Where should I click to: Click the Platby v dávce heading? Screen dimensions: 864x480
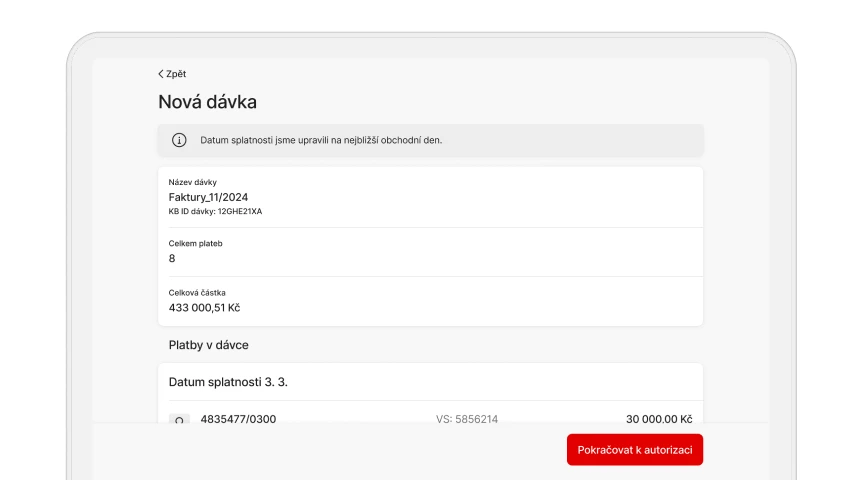[x=208, y=345]
